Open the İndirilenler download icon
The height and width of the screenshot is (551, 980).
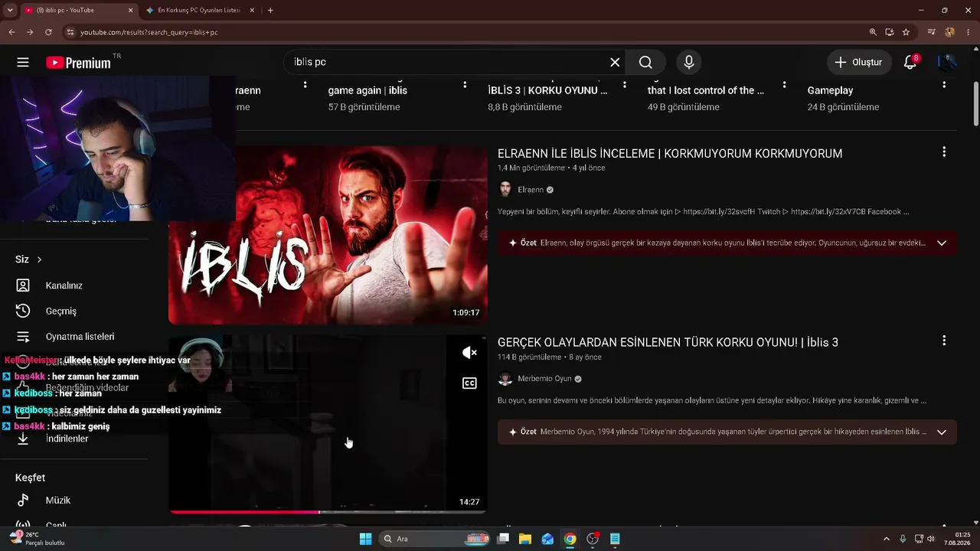coord(23,439)
